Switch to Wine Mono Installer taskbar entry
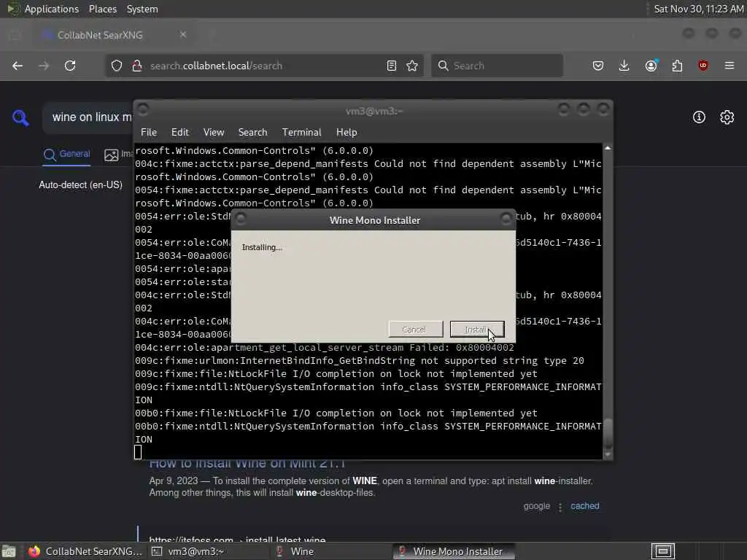747x560 pixels. [454, 551]
